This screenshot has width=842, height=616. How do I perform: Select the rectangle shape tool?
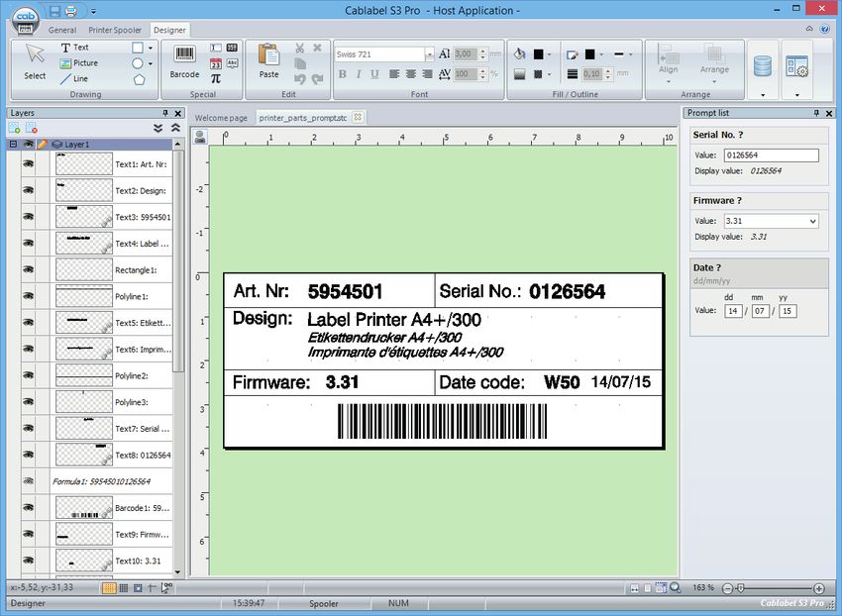point(138,48)
